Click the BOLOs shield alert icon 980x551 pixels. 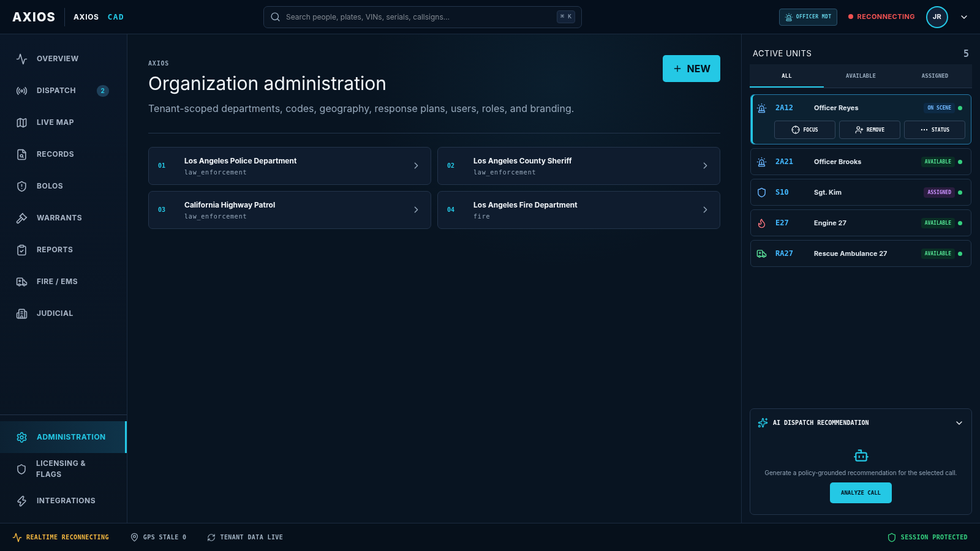22,186
